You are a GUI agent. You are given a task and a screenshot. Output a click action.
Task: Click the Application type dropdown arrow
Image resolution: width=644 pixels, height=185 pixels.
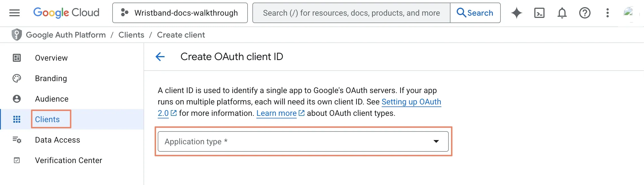pyautogui.click(x=436, y=141)
